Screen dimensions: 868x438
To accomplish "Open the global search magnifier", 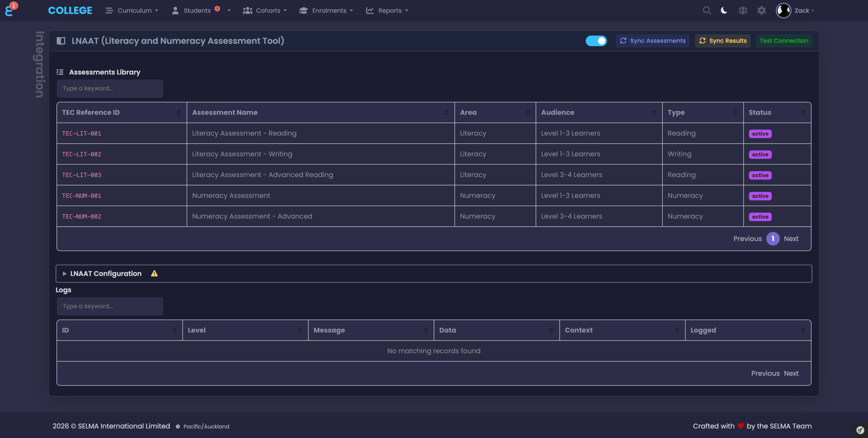I will pos(707,10).
